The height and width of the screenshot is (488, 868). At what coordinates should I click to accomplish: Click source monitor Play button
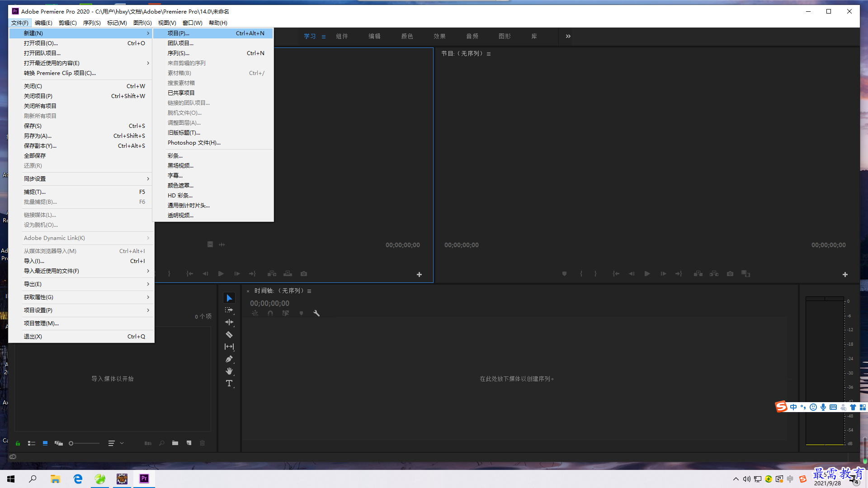click(221, 274)
